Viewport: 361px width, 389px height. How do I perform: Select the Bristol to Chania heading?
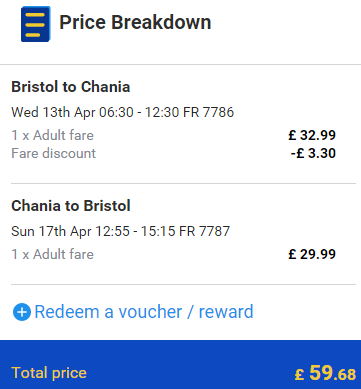(x=71, y=87)
